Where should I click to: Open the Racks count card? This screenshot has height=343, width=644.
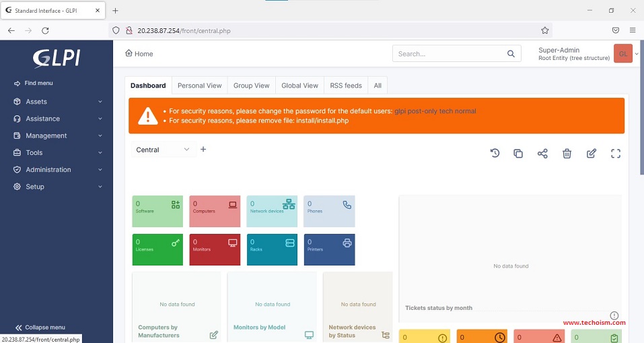coord(272,249)
